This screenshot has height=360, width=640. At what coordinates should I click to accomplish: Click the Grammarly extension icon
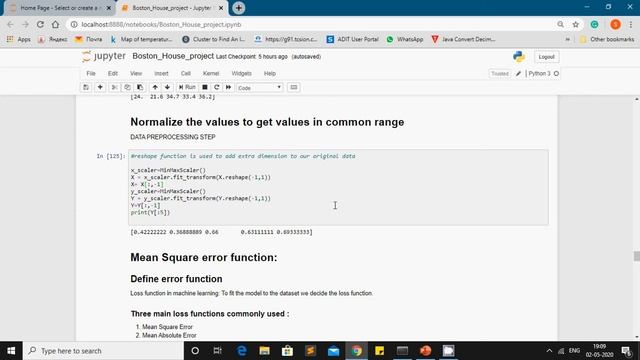(595, 24)
